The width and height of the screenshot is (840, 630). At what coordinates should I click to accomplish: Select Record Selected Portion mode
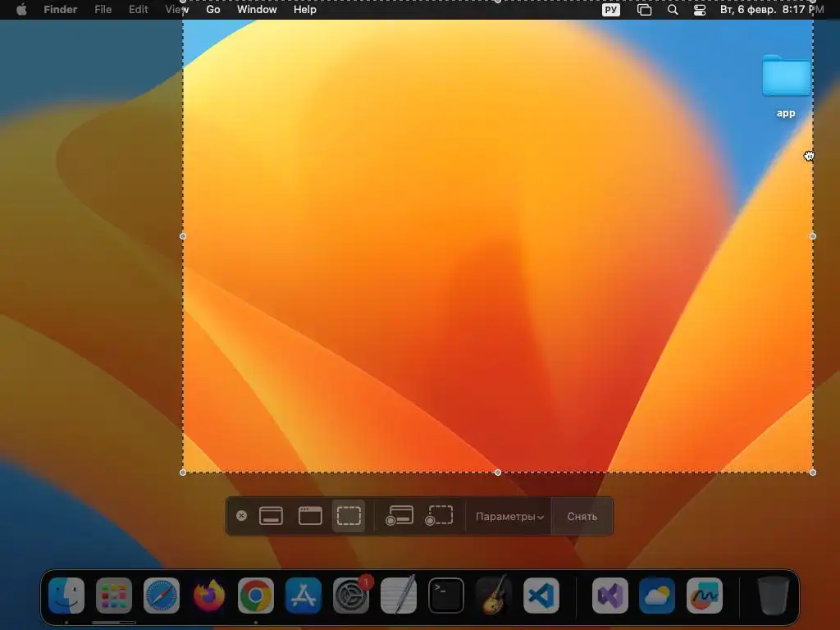point(440,516)
